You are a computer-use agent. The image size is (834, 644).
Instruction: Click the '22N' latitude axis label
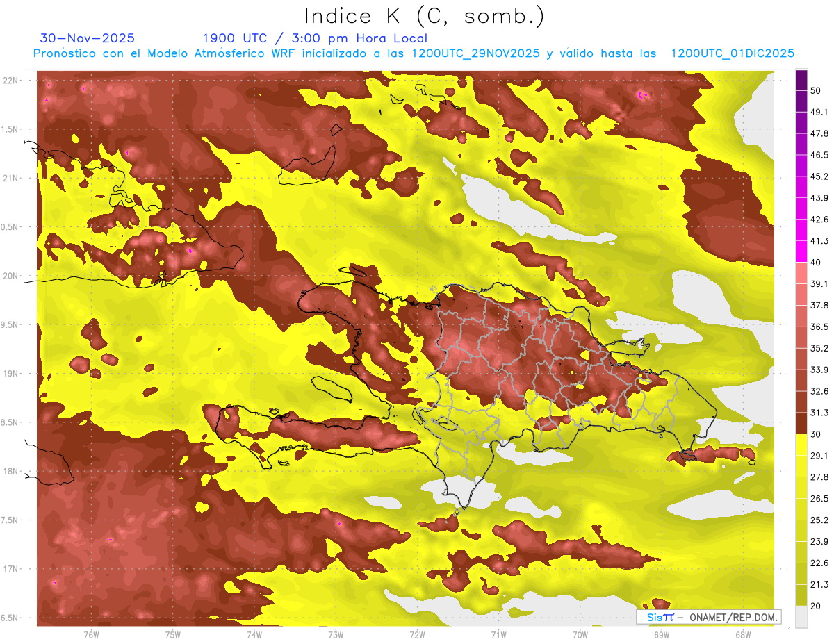pyautogui.click(x=11, y=81)
